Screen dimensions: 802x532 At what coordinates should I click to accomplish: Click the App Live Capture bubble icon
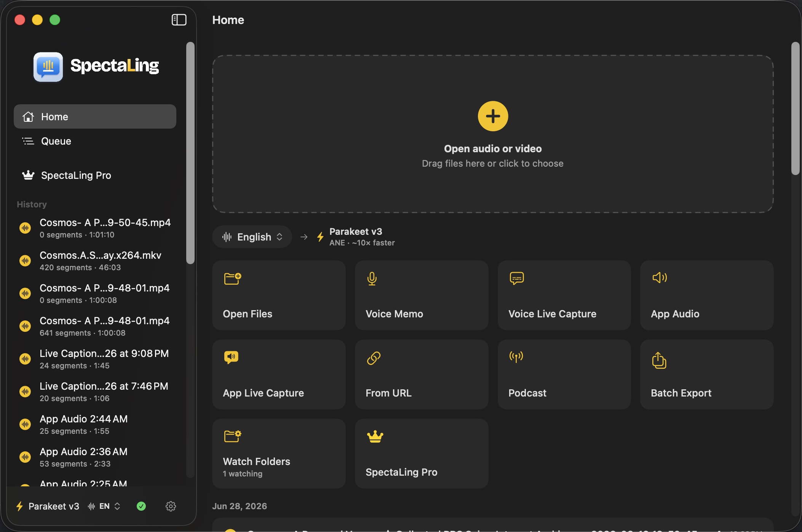click(231, 357)
